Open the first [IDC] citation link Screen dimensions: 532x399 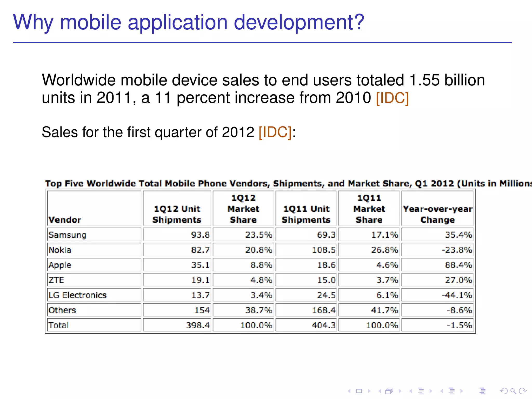tap(392, 98)
